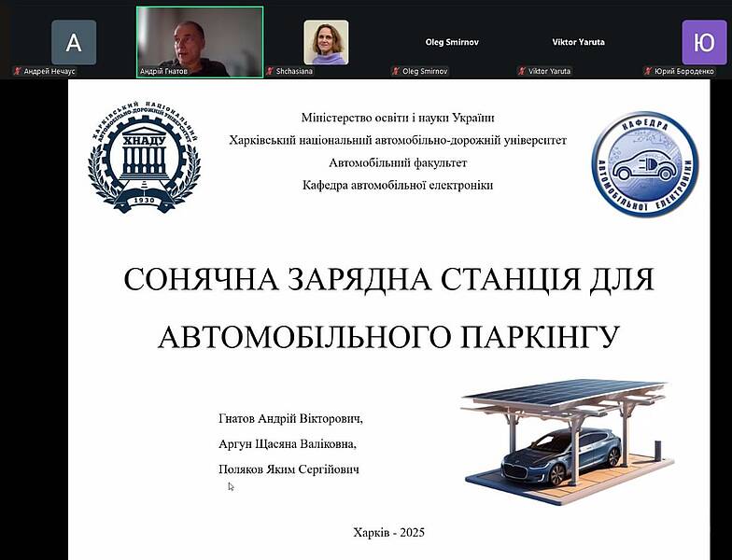The width and height of the screenshot is (732, 560).
Task: Click the slide title 'СОНЯЧНА ЗАРЯДНА СТАНЦІЯ ДЛЯ'
Action: [x=388, y=280]
